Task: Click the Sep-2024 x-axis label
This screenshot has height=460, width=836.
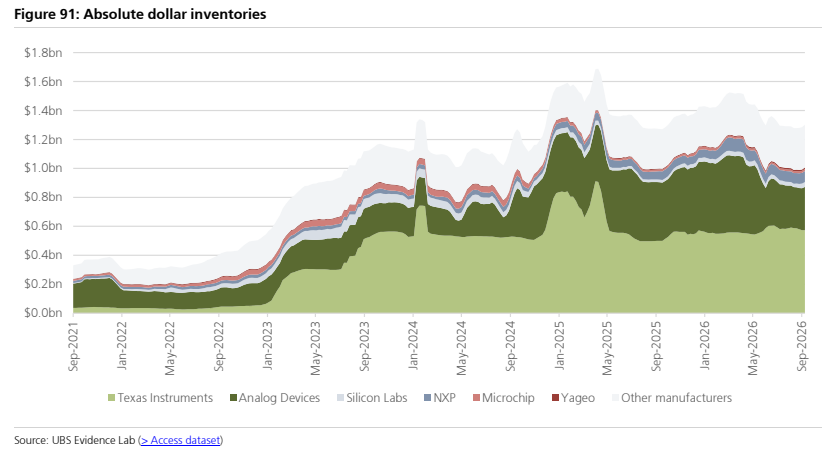Action: (511, 346)
